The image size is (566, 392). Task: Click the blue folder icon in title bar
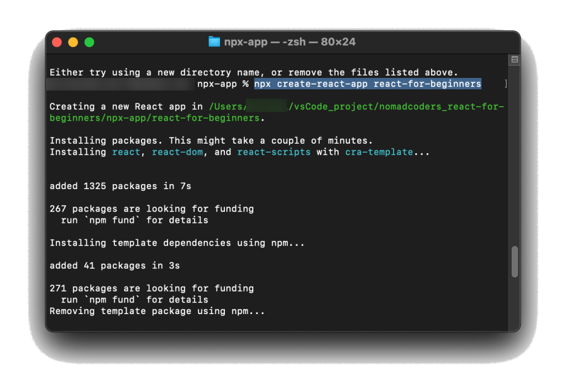[x=215, y=42]
